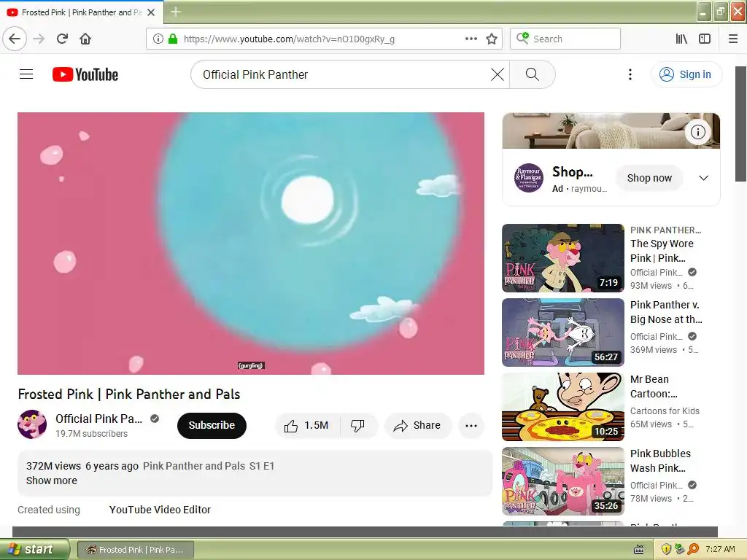
Task: Go to YouTube home via logo
Action: 85,74
